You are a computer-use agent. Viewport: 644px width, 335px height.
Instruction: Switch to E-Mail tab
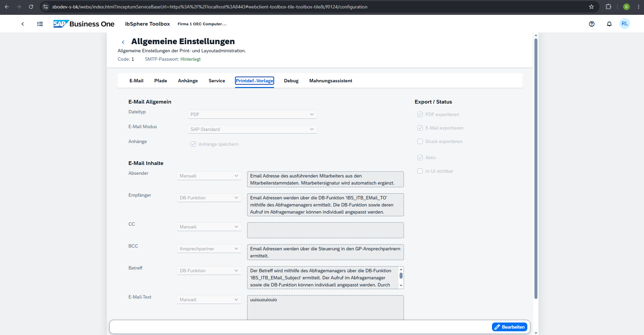136,81
